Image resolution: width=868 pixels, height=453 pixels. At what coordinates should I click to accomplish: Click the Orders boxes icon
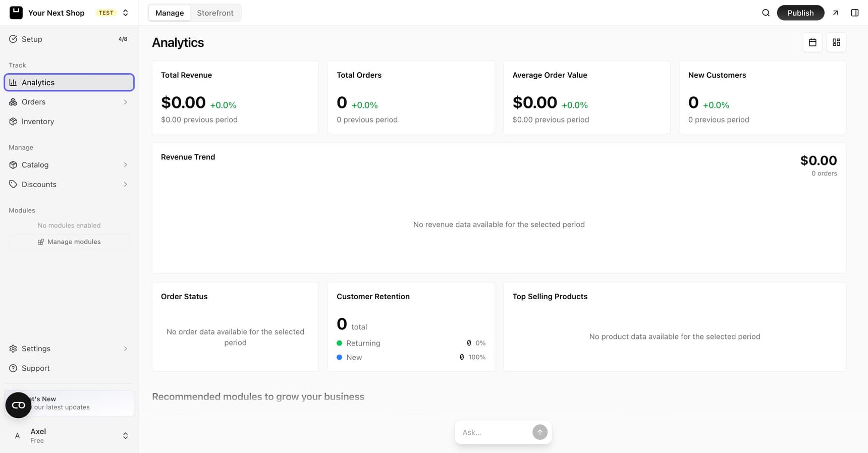pyautogui.click(x=13, y=102)
